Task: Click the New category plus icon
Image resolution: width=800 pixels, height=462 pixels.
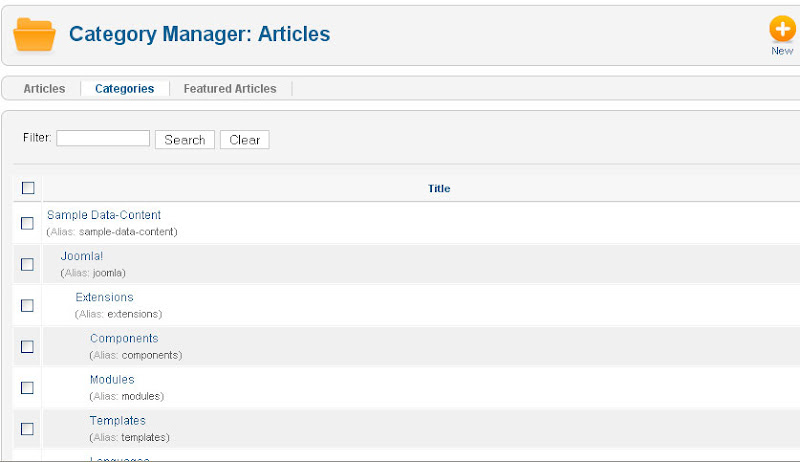Action: pos(782,29)
